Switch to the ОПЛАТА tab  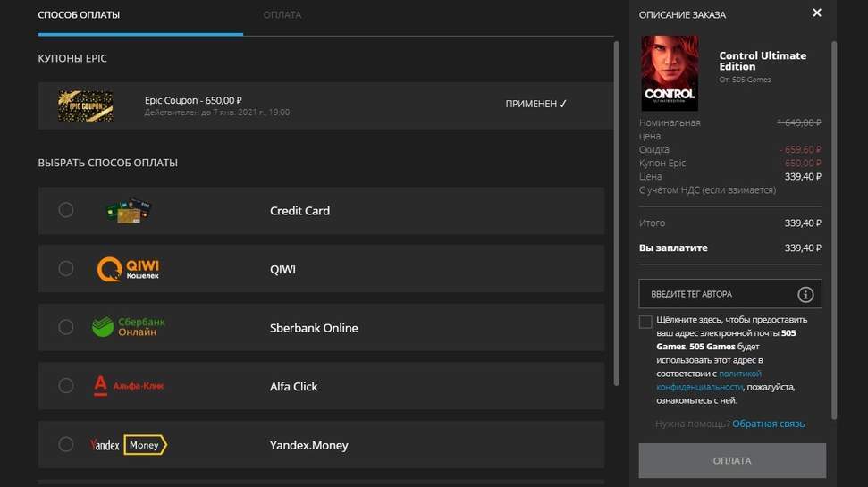282,15
